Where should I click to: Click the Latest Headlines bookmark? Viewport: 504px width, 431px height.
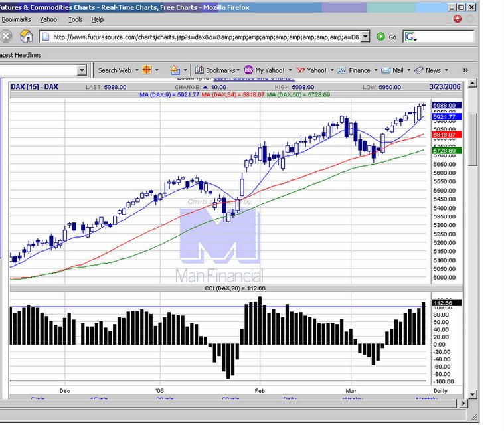click(x=21, y=55)
